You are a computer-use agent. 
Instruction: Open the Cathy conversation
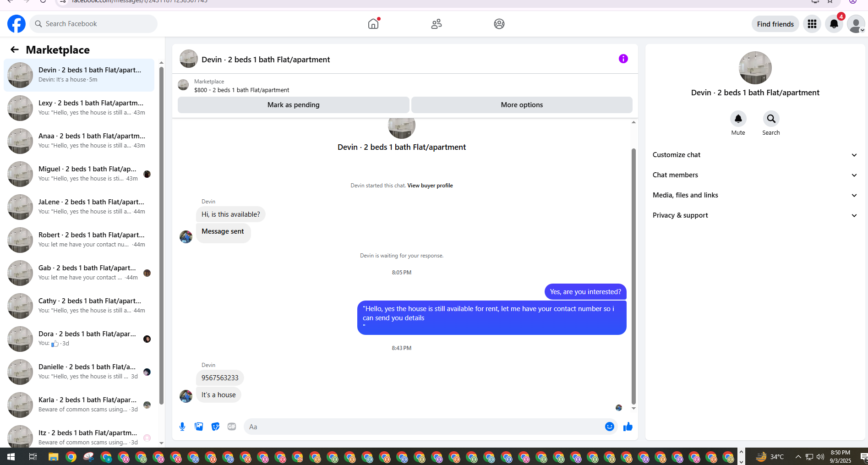pyautogui.click(x=79, y=306)
